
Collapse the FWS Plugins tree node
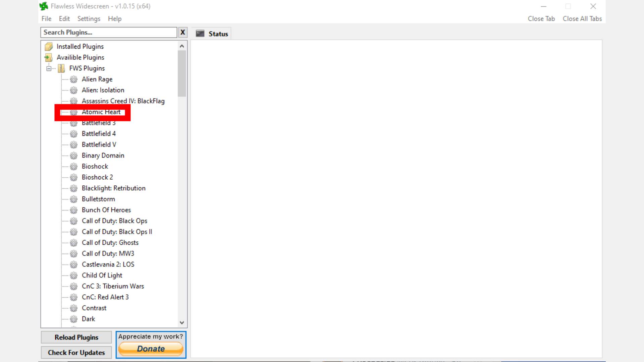49,68
